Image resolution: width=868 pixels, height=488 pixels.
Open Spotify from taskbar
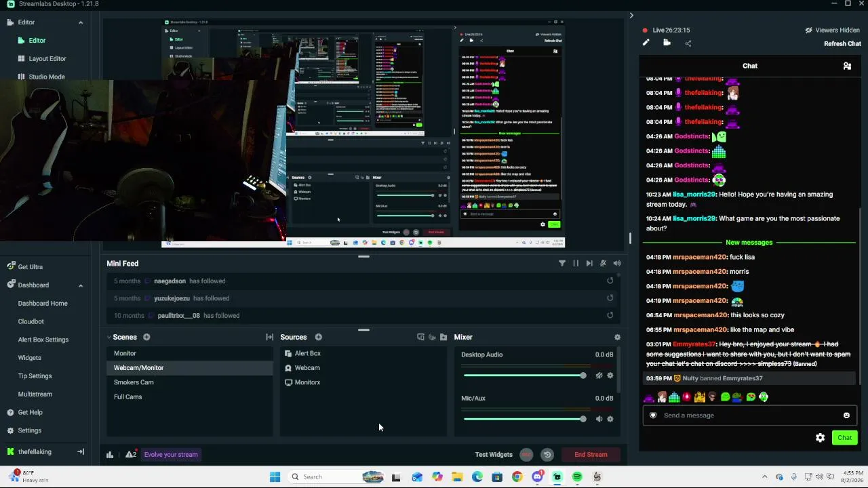(x=577, y=476)
